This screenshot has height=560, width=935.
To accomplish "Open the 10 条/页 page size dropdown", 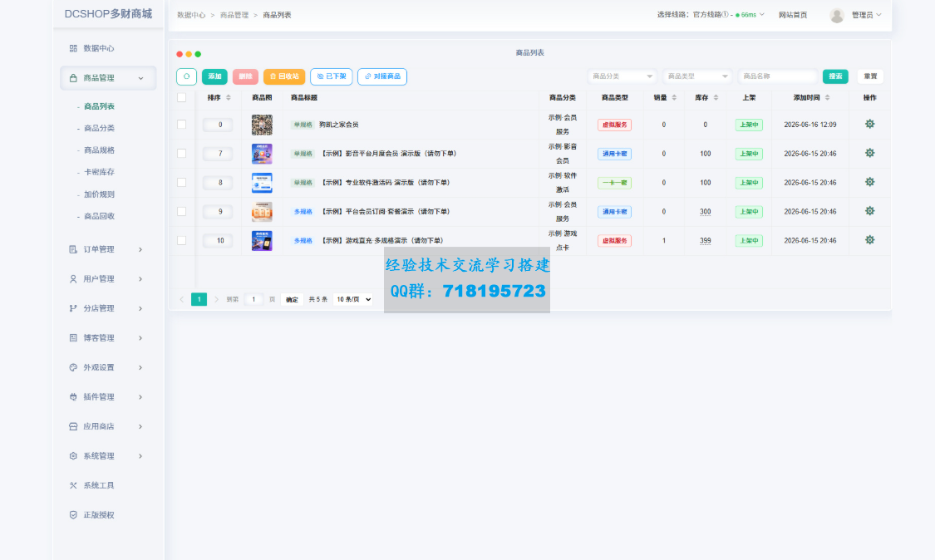I will (353, 299).
